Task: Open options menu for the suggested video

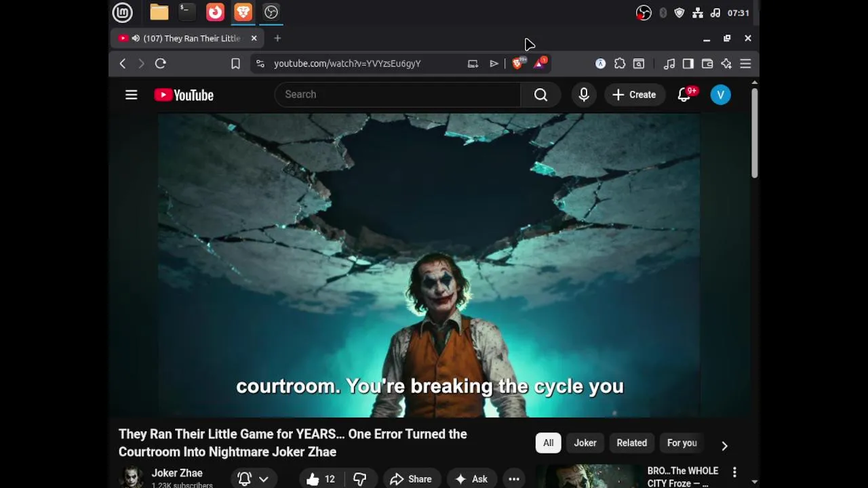Action: click(734, 472)
